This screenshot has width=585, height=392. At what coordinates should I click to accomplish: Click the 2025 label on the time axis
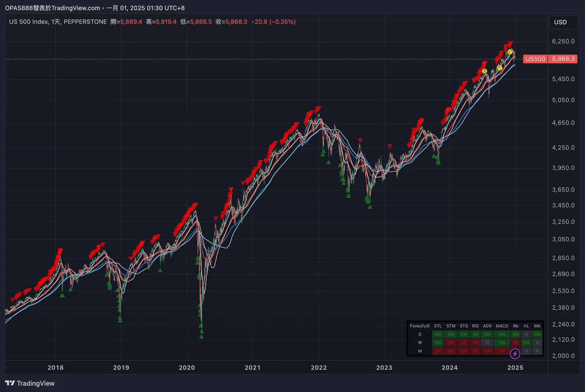515,367
